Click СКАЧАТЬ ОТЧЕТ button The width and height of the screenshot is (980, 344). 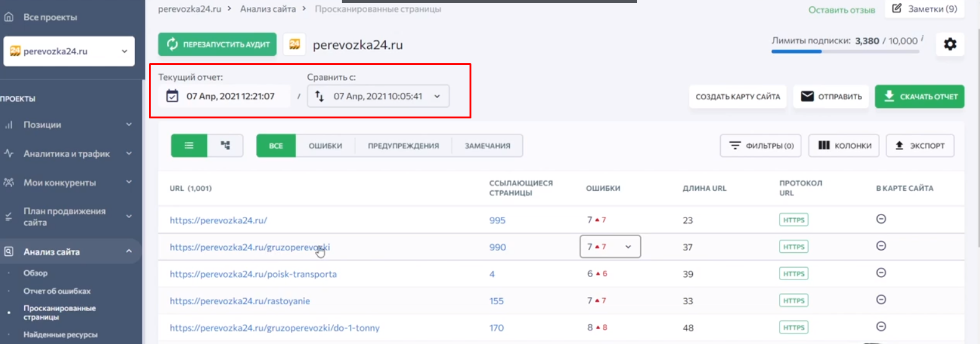(x=920, y=97)
